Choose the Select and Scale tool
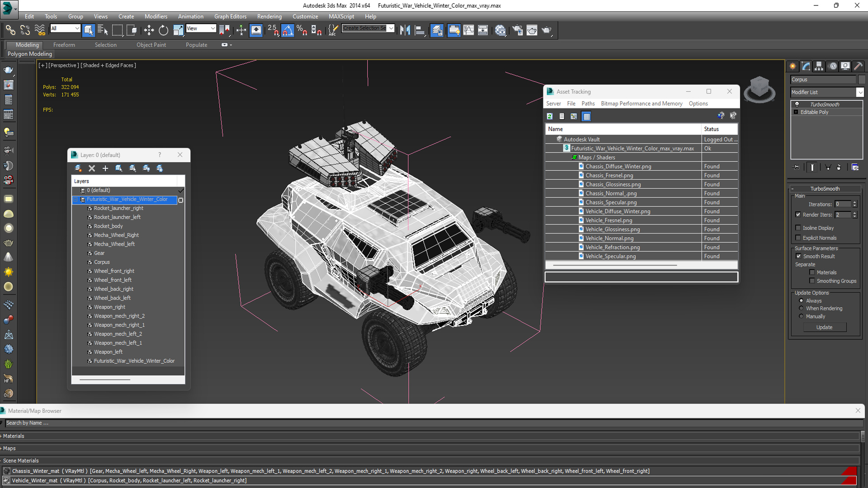868x488 pixels. tap(178, 30)
